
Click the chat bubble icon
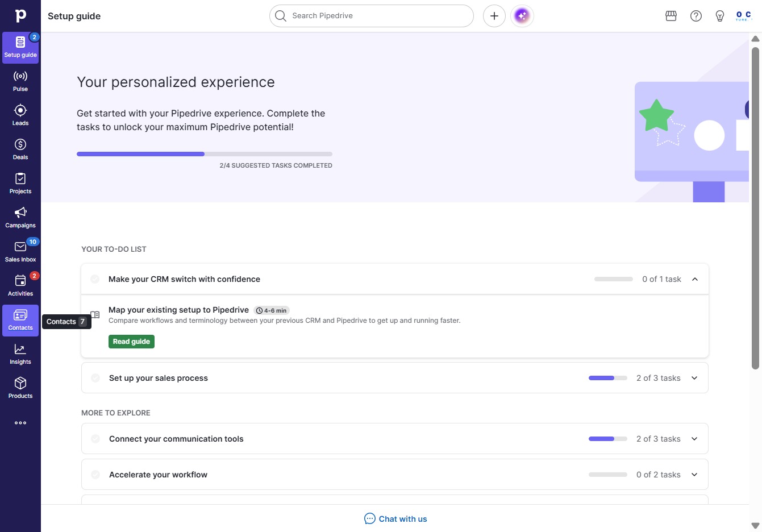pos(370,518)
